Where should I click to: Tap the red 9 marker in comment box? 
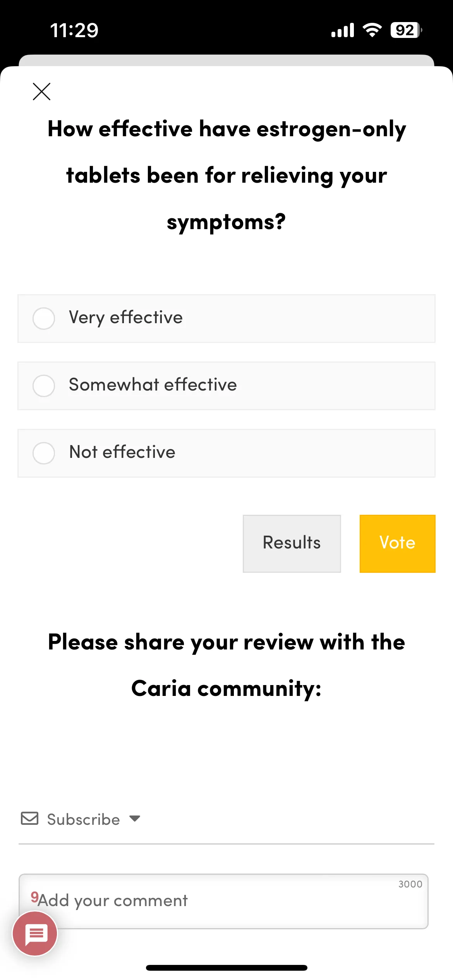tap(34, 897)
